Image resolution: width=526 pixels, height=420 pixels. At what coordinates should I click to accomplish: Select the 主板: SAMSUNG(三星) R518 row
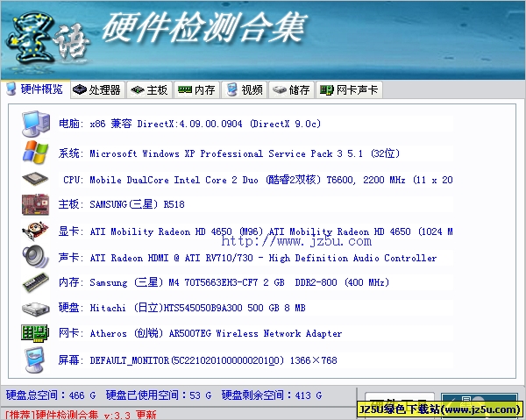[x=121, y=204]
